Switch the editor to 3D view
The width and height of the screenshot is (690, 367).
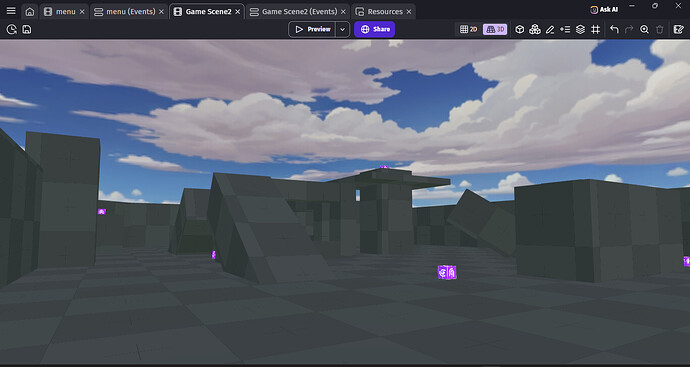coord(495,29)
